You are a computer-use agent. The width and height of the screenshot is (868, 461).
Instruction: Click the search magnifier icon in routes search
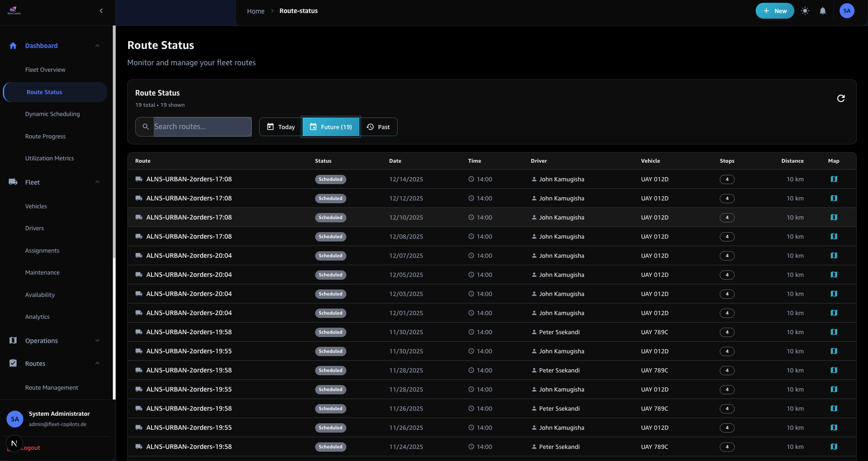tap(145, 126)
